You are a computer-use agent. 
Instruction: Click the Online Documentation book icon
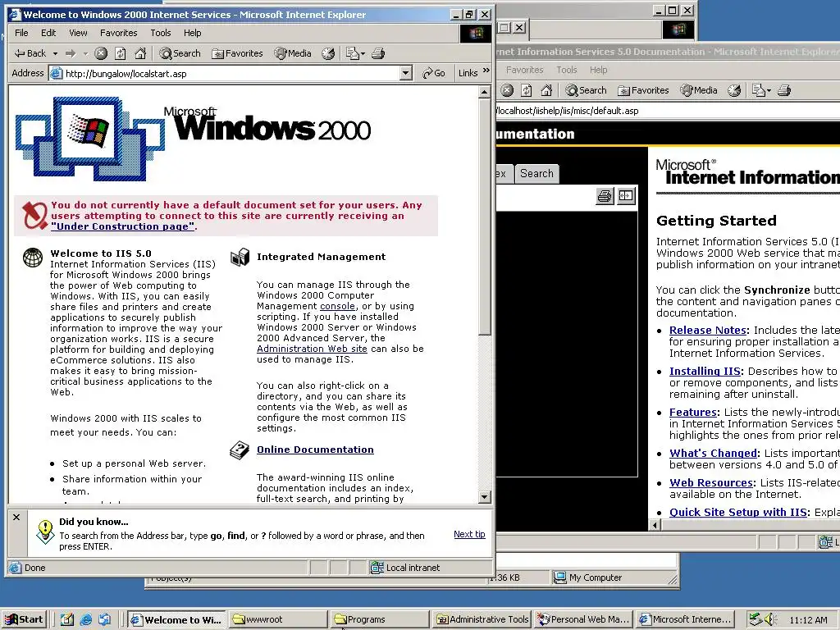click(240, 450)
